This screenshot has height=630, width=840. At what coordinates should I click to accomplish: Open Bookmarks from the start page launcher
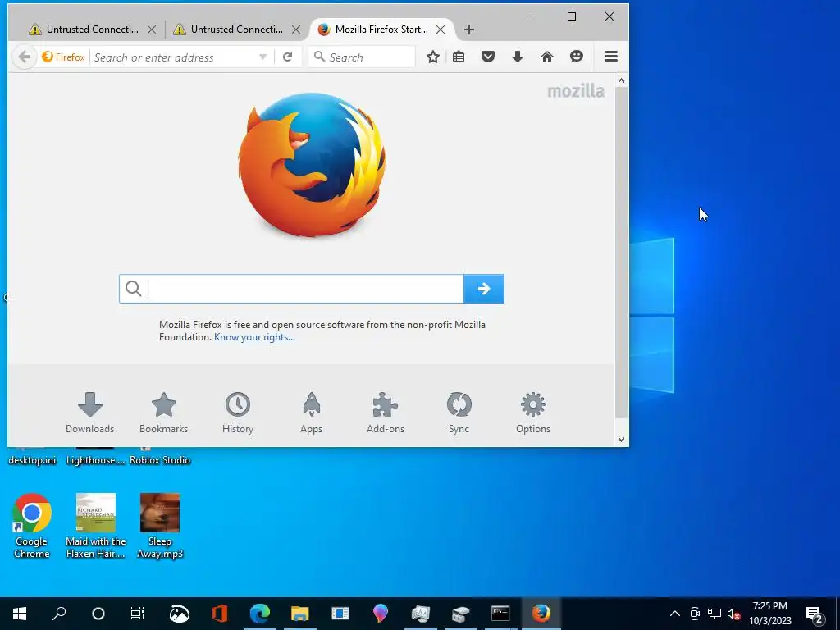[164, 413]
